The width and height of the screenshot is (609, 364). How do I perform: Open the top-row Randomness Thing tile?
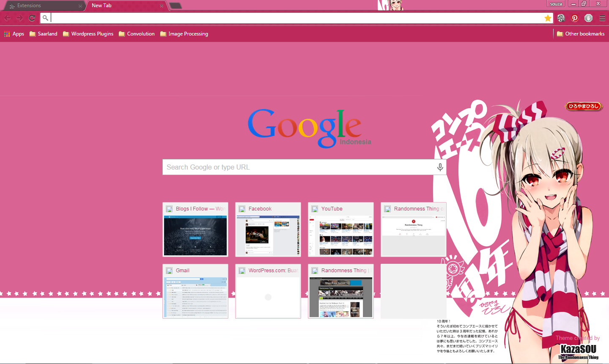(x=414, y=230)
